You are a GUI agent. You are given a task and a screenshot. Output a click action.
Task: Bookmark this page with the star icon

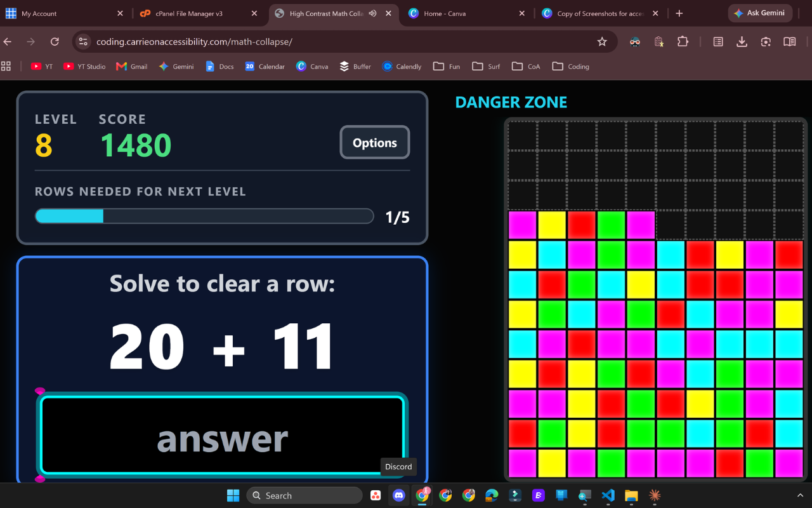click(602, 42)
